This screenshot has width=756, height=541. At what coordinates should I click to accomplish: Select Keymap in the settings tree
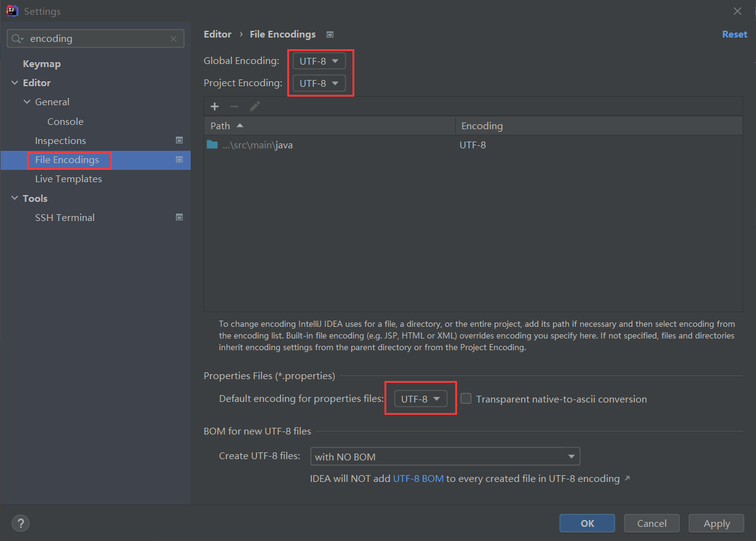(42, 63)
